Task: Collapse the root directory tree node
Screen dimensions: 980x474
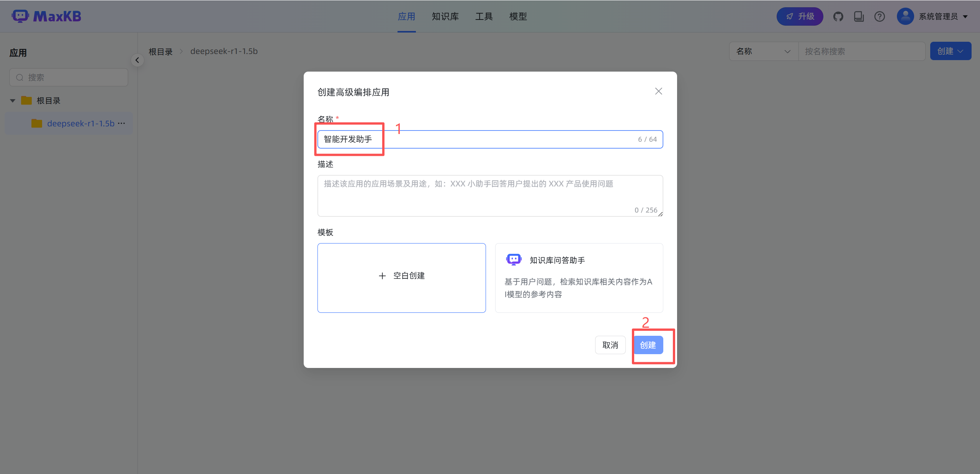Action: point(13,101)
